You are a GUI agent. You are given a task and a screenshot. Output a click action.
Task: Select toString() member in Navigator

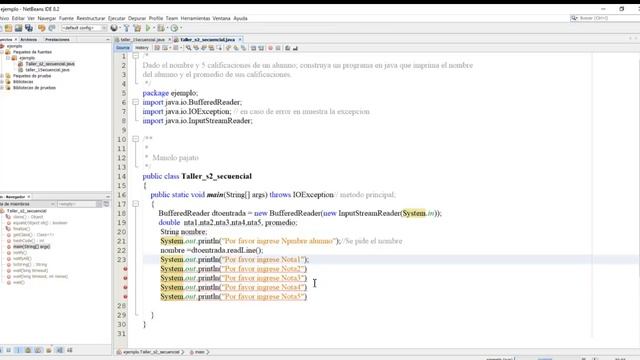(x=30, y=264)
